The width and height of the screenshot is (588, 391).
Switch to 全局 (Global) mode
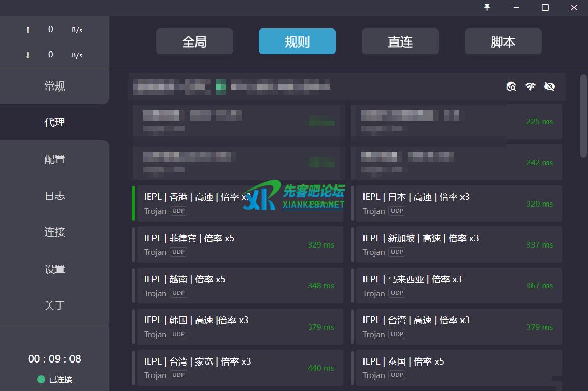point(194,41)
